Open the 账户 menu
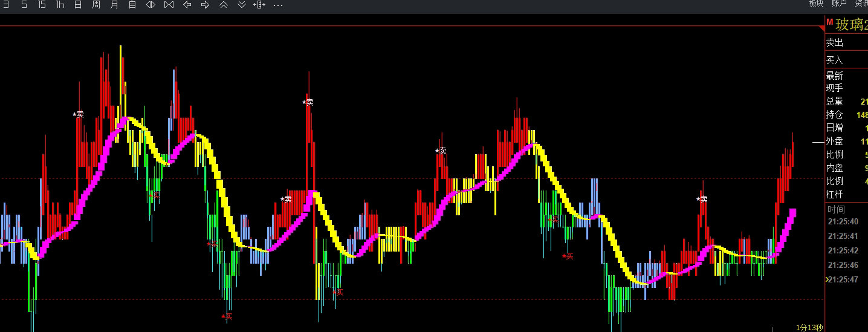The width and height of the screenshot is (868, 332). (839, 4)
